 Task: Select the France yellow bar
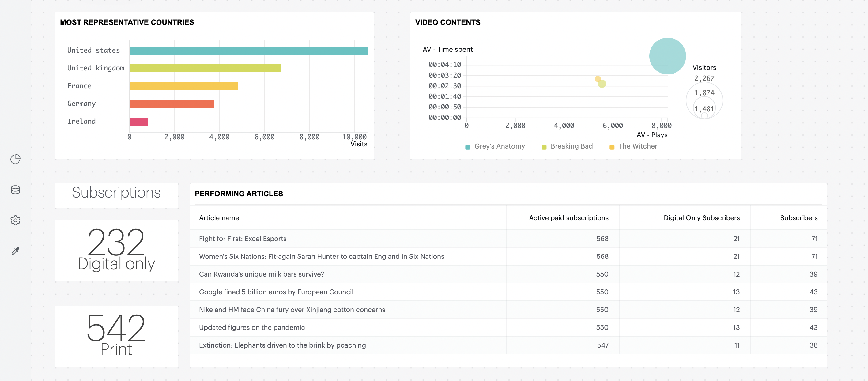[x=183, y=86]
